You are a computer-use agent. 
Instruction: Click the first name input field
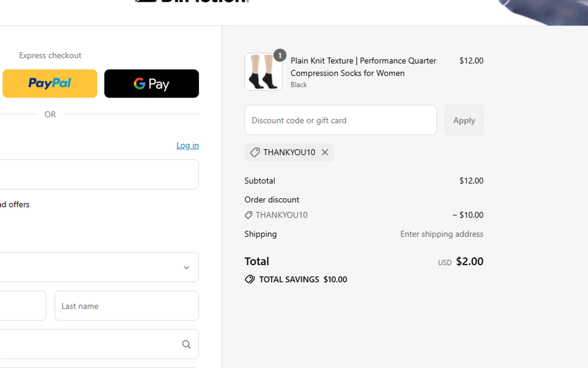coord(23,306)
